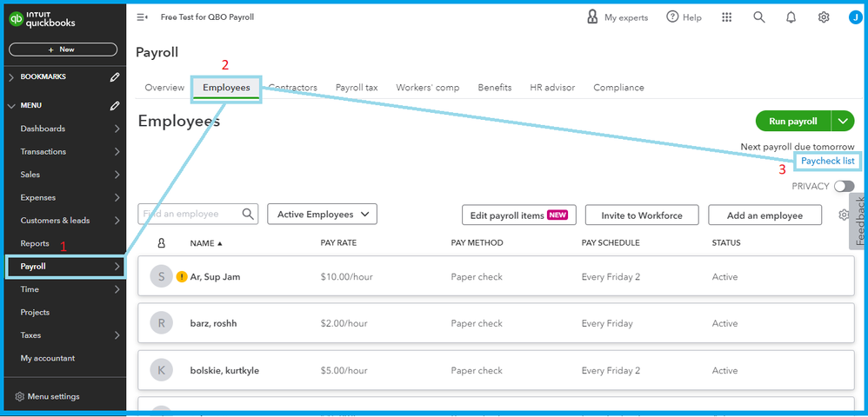Click the employee list settings gear
The height and width of the screenshot is (417, 868).
(x=843, y=215)
